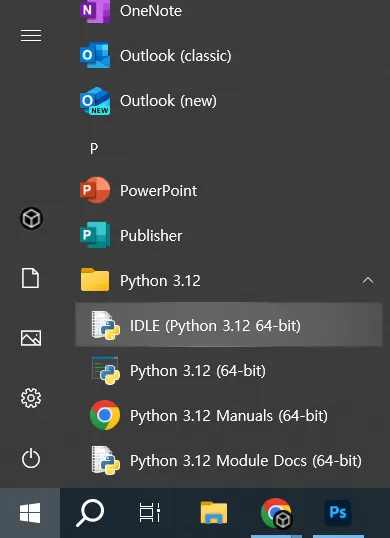This screenshot has height=538, width=390.
Task: Expand the Start menu hamburger icon
Action: pyautogui.click(x=31, y=35)
